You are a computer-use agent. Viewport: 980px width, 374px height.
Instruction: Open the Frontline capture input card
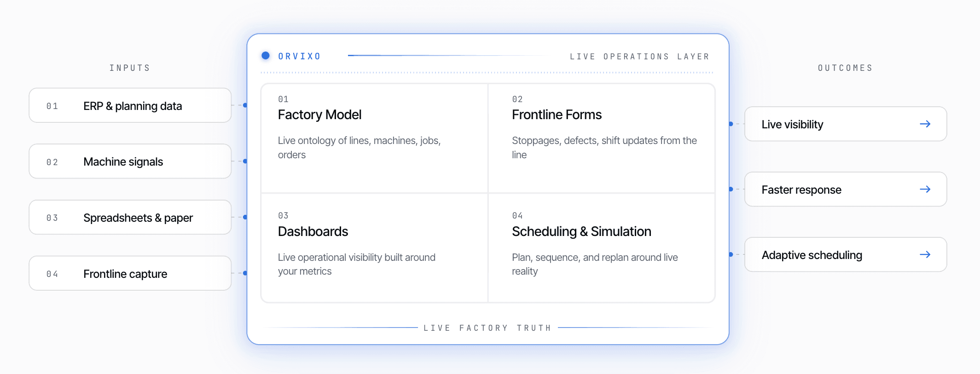pyautogui.click(x=130, y=273)
